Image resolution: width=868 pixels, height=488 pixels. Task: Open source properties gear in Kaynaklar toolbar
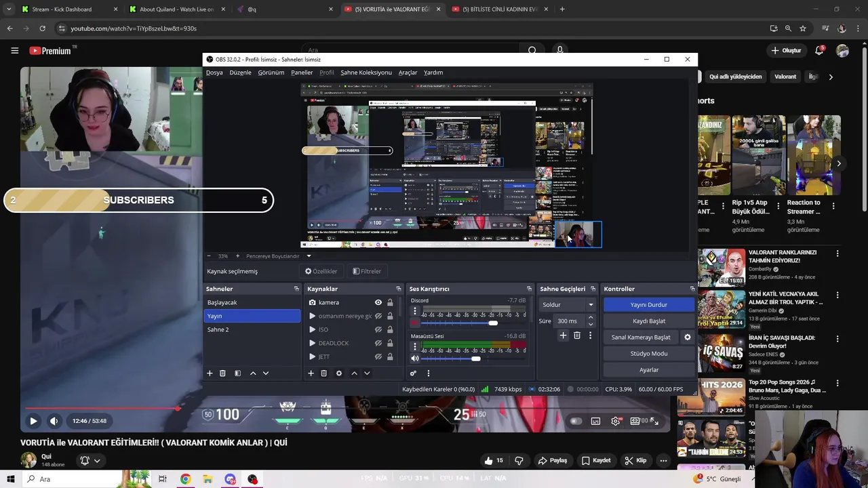[x=339, y=373]
